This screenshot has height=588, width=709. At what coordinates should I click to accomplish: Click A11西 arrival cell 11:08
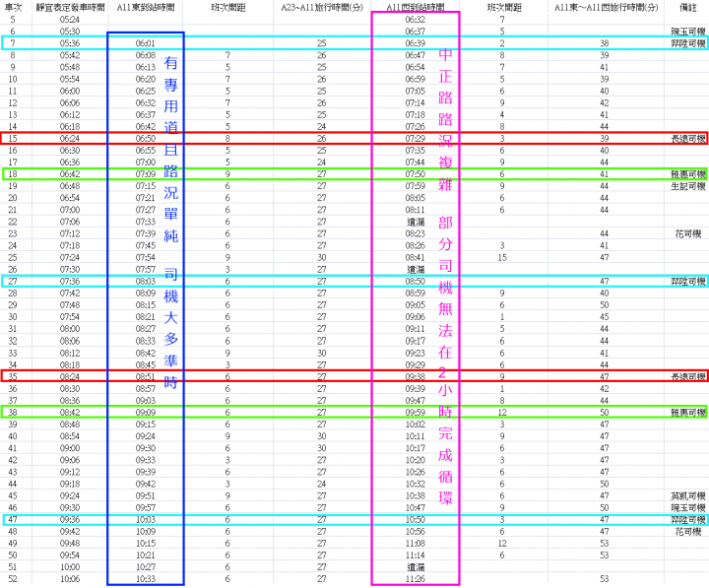click(416, 544)
